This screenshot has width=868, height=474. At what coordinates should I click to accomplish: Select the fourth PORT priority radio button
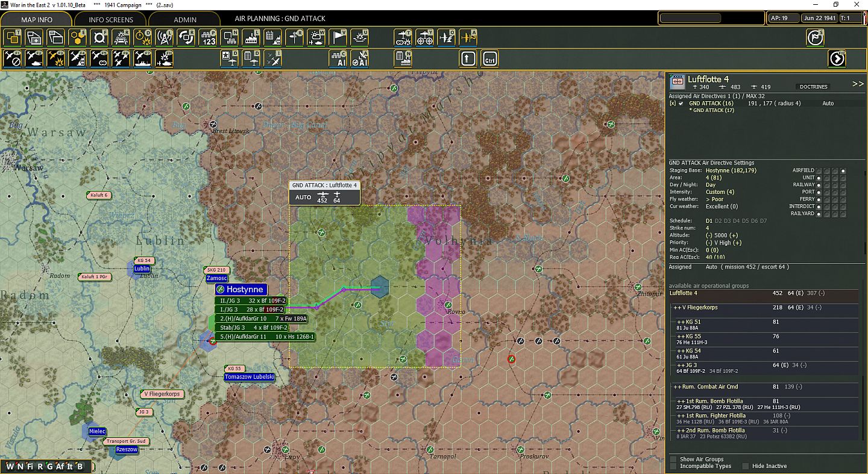(843, 193)
